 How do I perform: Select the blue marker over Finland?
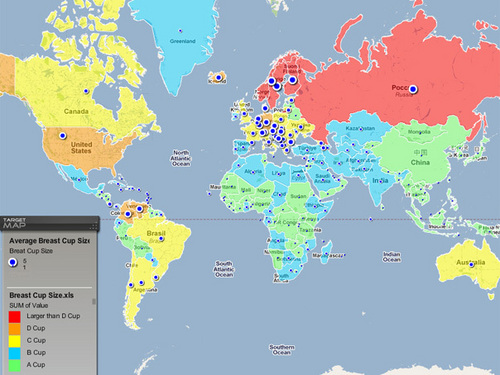coord(292,80)
